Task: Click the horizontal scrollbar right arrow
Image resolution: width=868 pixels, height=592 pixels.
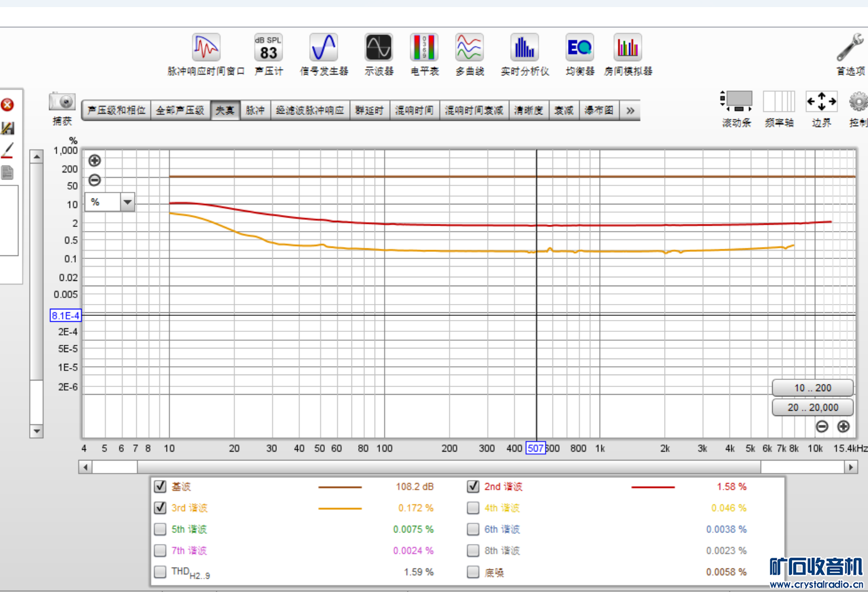Action: coord(851,467)
